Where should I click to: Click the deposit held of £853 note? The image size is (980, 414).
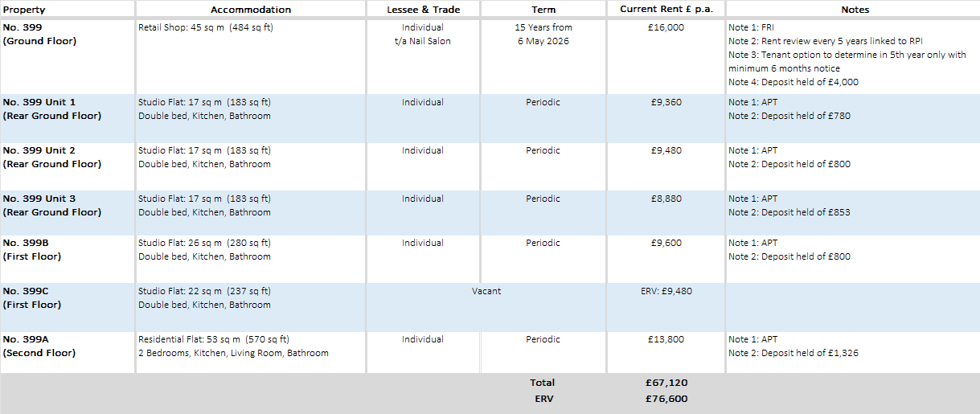coord(789,212)
